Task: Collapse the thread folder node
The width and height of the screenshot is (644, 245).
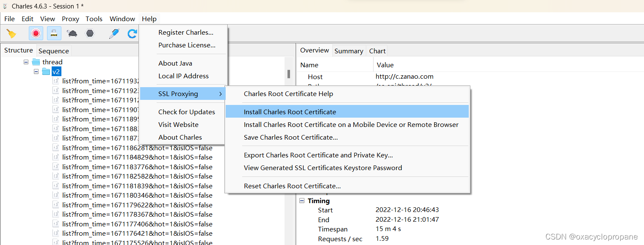Action: (26, 62)
